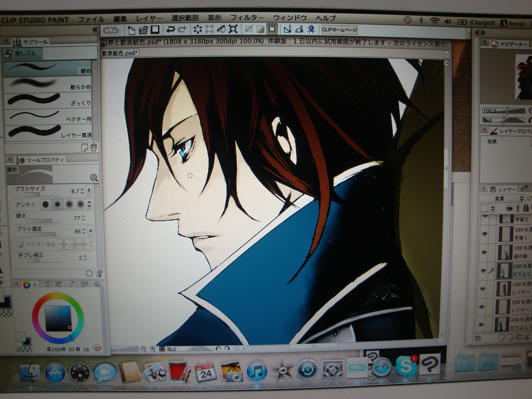532x399 pixels.
Task: Hide the 甲冑１ layer
Action: point(484,234)
